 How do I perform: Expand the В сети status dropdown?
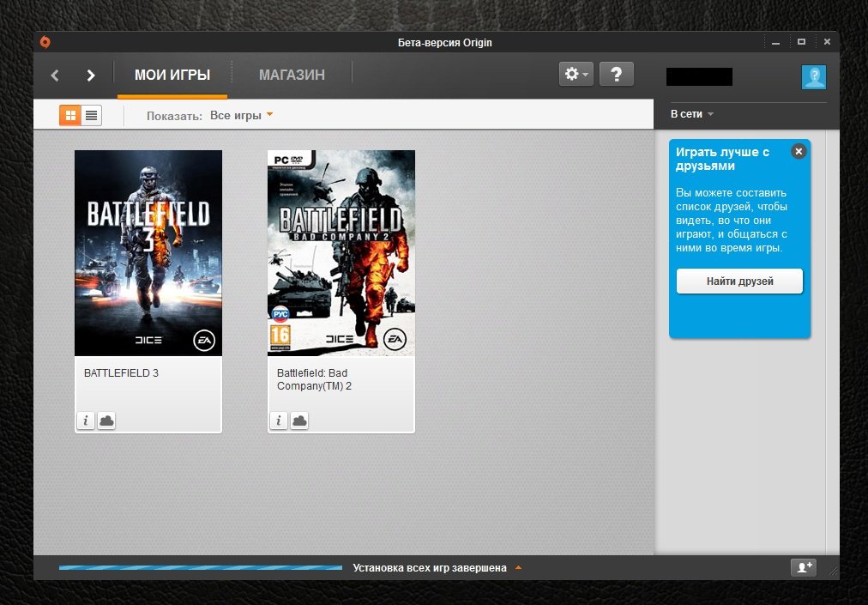point(692,114)
